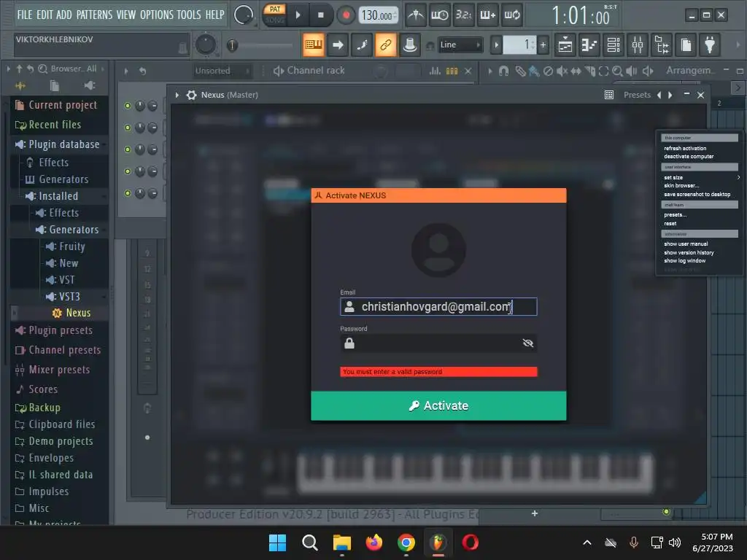
Task: Click the 130.000 tempo field
Action: pyautogui.click(x=378, y=15)
